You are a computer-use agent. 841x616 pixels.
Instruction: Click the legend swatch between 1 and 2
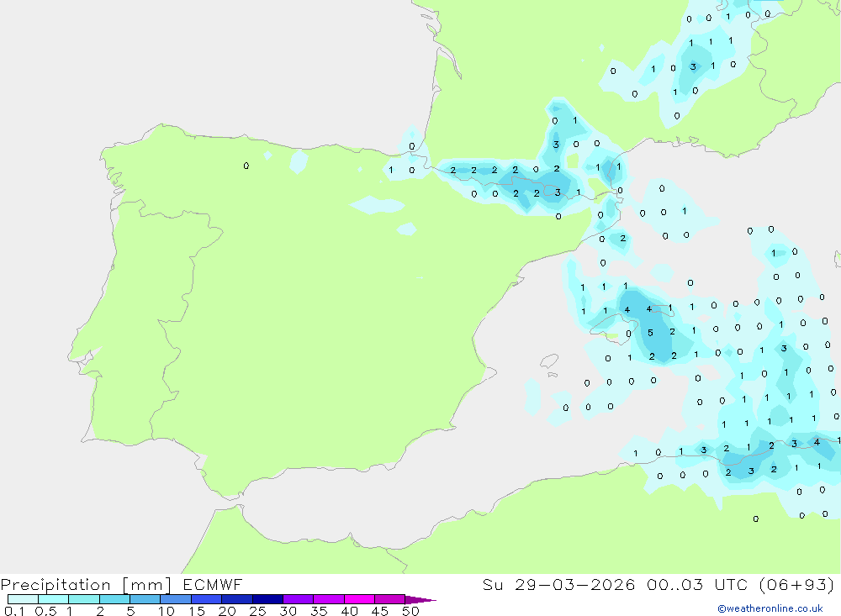pyautogui.click(x=84, y=599)
